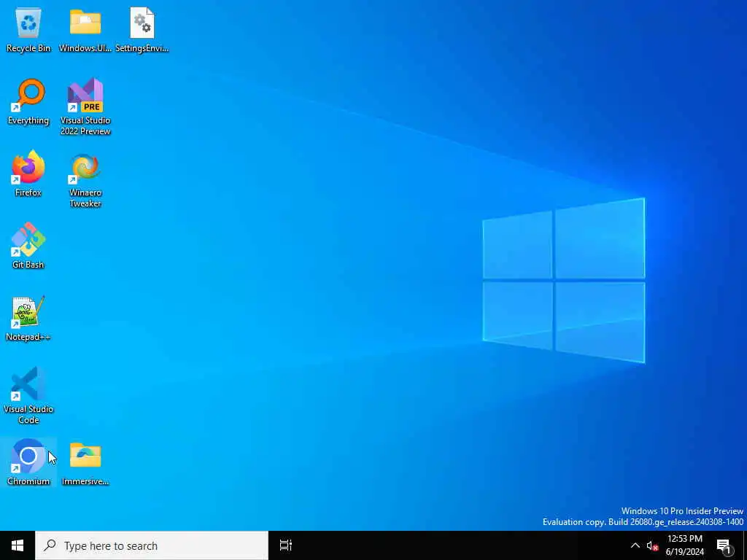Select the Visual Studio Code shortcut

point(28,395)
